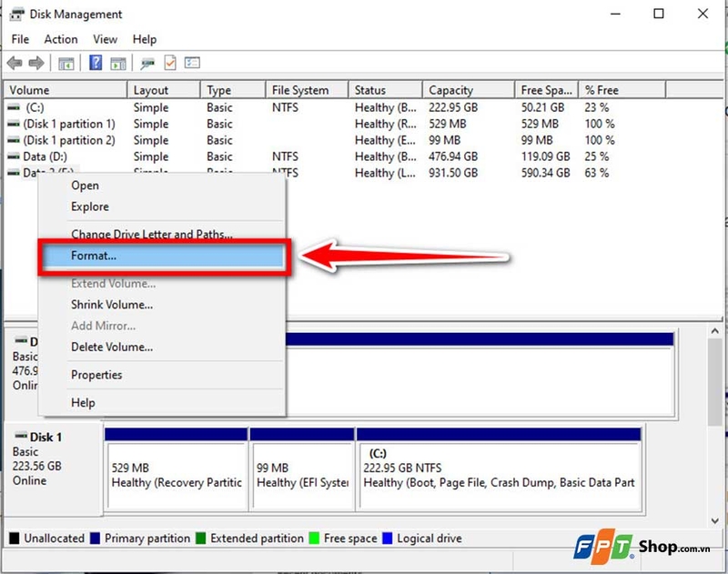Choose Shrink Volume... from context menu
This screenshot has height=574, width=728.
[112, 305]
